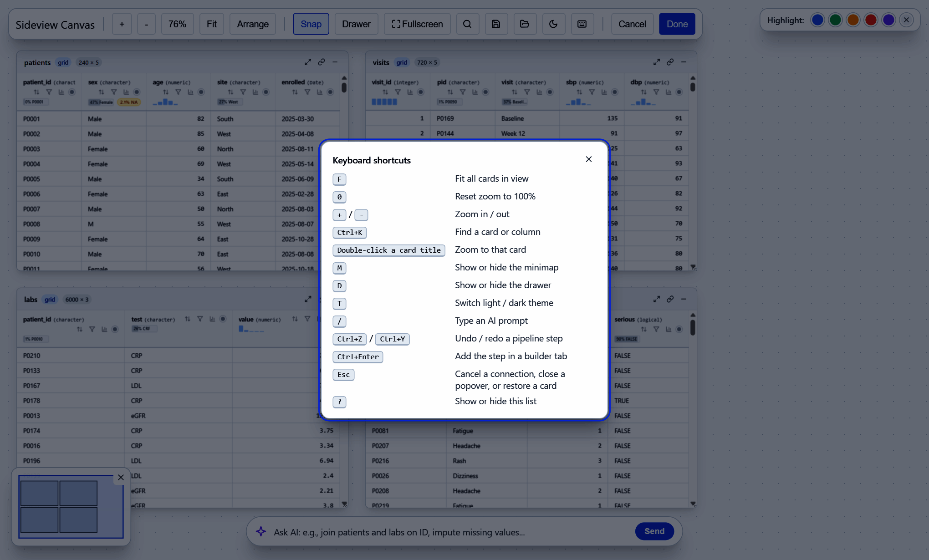Collapse the visits card with minus icon

684,62
